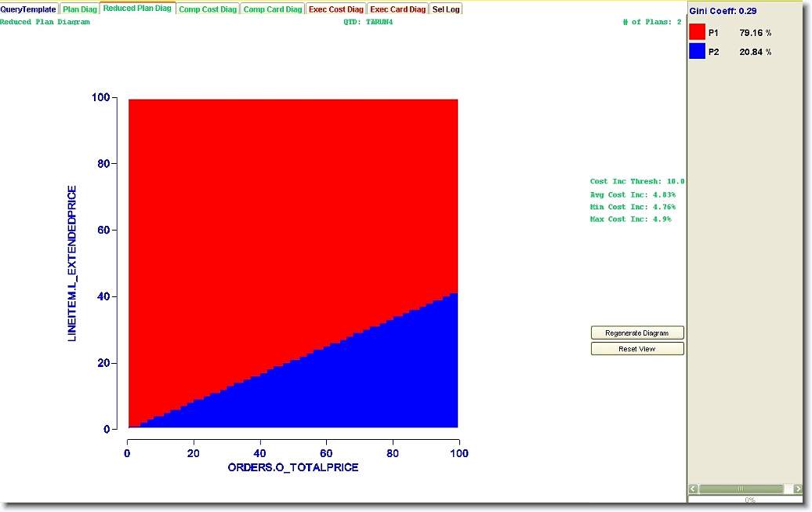
Task: Click the legend scrollbar left arrow
Action: tap(693, 488)
